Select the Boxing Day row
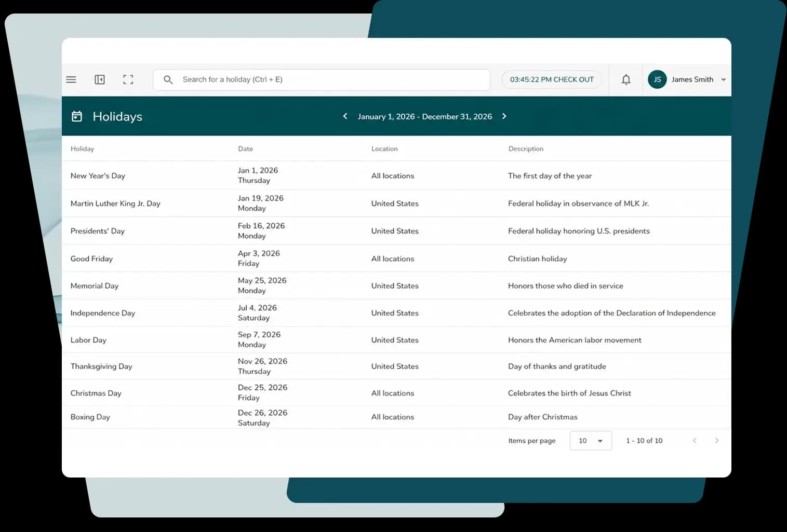Screen dimensions: 787x532 pos(396,417)
